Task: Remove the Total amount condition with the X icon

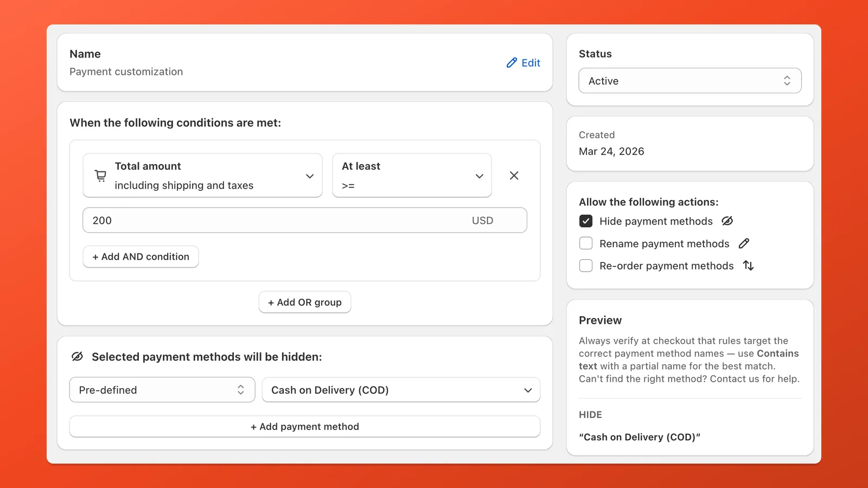Action: point(514,175)
